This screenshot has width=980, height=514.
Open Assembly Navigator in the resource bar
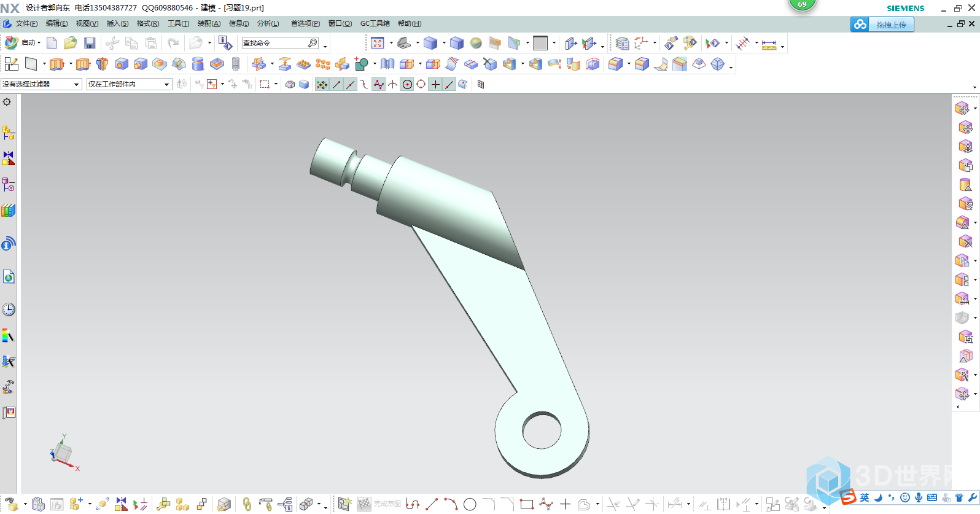coord(9,133)
